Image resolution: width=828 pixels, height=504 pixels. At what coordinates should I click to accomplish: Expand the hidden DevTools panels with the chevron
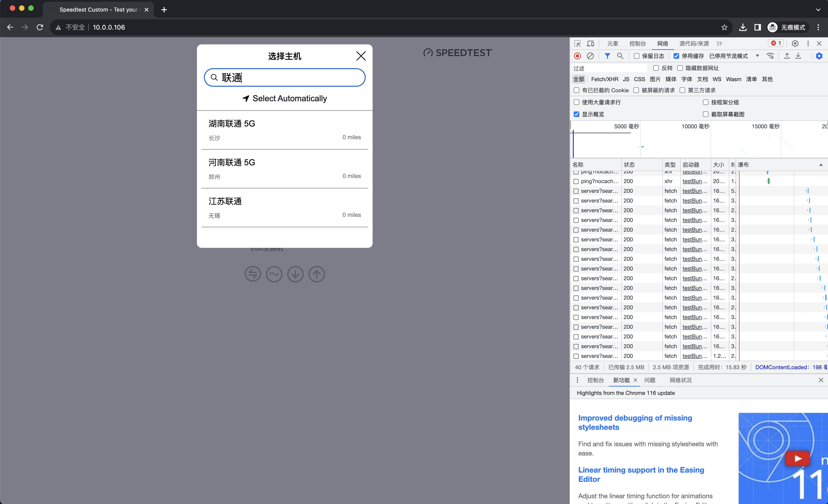(x=719, y=43)
